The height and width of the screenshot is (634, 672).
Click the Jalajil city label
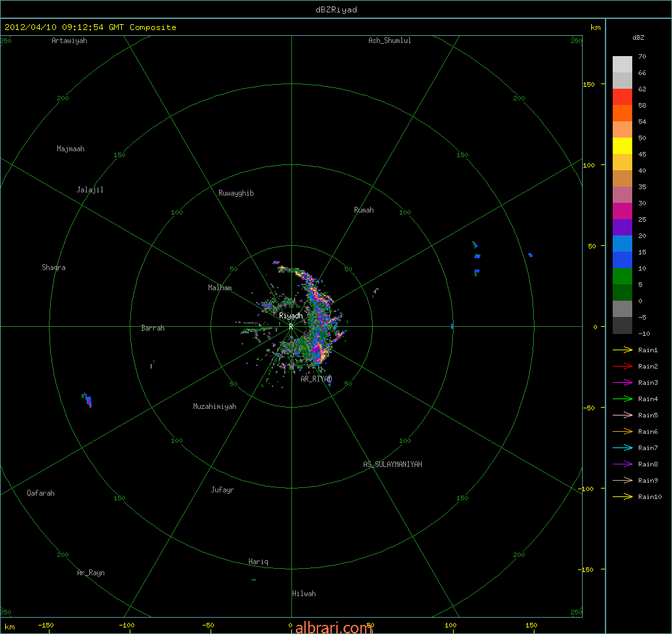(90, 190)
